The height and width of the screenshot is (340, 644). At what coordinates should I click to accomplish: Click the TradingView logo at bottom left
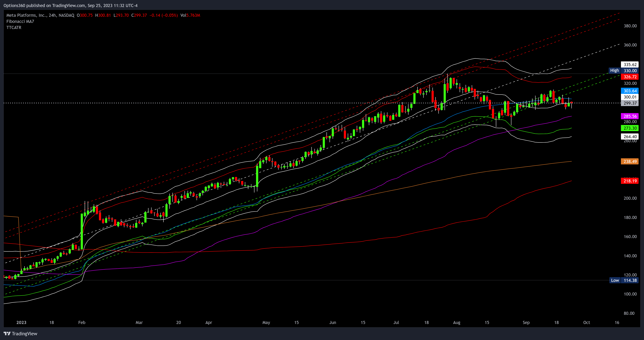pyautogui.click(x=21, y=334)
